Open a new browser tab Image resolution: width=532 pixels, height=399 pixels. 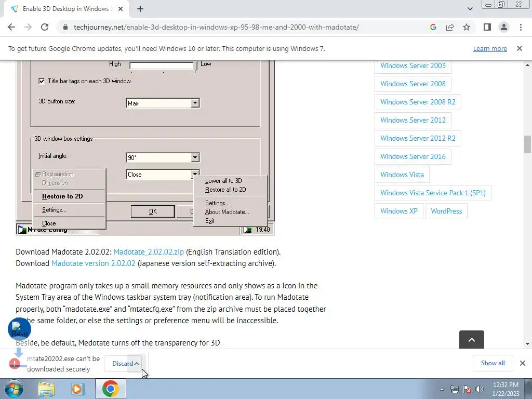pos(140,9)
